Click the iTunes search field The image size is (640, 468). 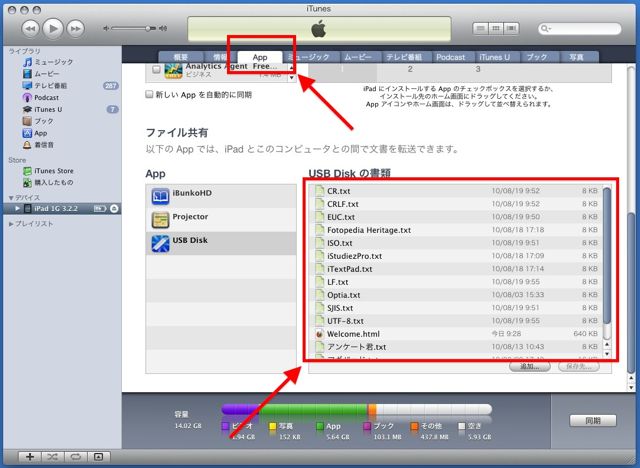[x=580, y=29]
